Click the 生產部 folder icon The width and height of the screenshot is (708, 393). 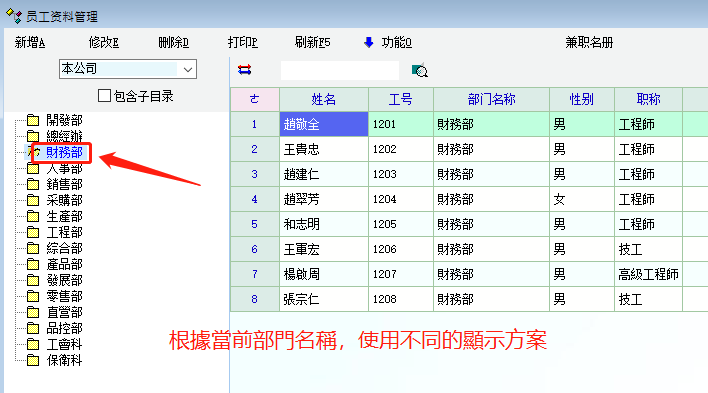33,216
